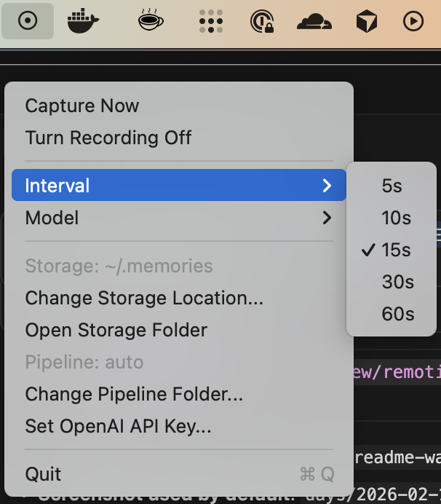
Task: Click the circled play button icon
Action: click(x=413, y=22)
